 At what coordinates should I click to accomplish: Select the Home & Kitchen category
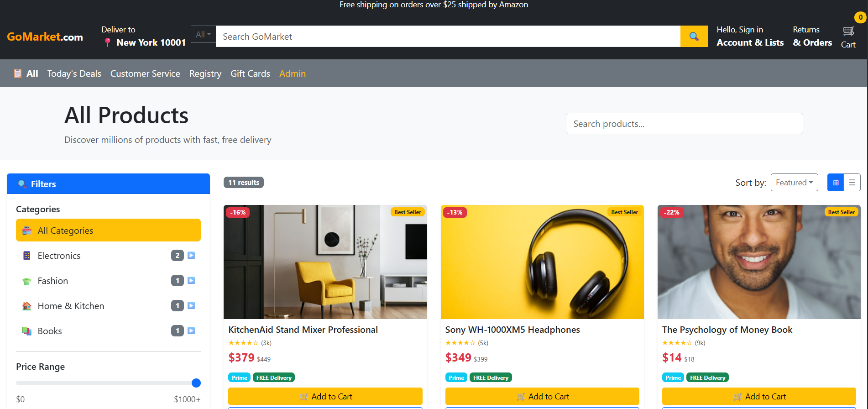[x=108, y=306]
